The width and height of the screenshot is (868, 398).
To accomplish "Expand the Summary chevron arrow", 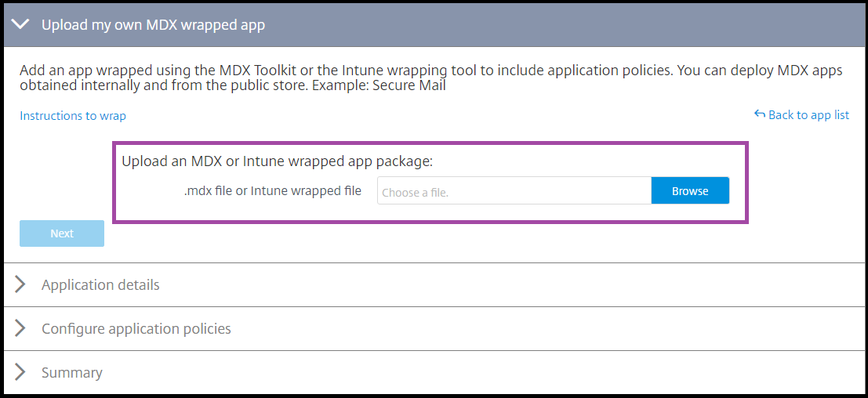I will [20, 372].
